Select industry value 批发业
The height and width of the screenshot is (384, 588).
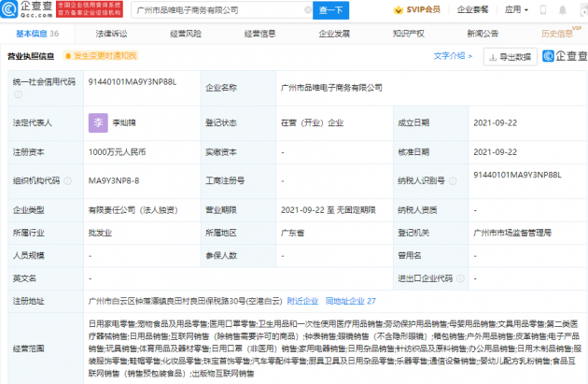pyautogui.click(x=100, y=233)
